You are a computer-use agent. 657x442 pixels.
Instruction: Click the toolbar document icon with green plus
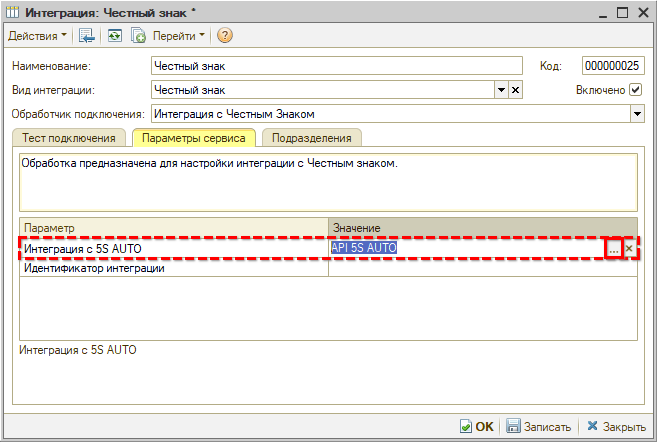[138, 35]
